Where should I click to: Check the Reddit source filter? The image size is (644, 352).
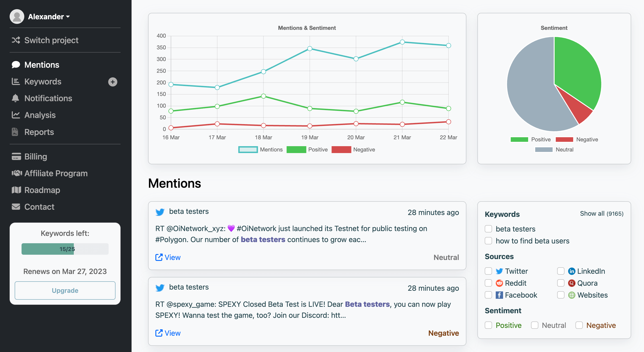pyautogui.click(x=488, y=283)
